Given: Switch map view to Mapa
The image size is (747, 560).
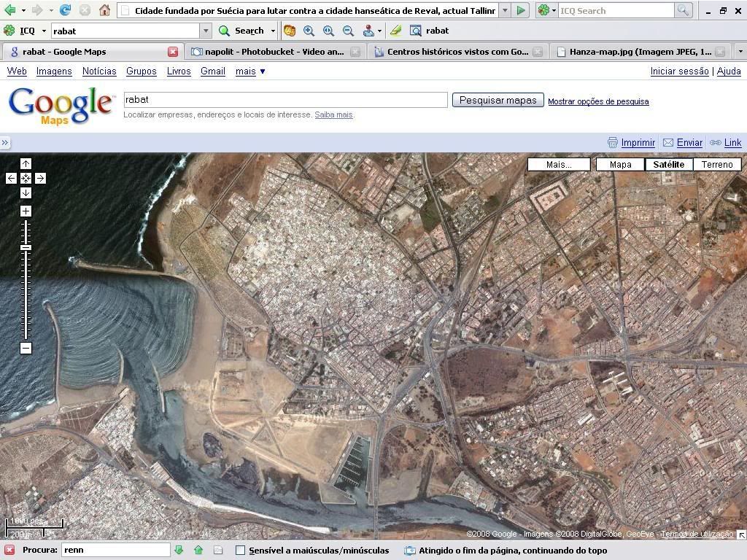Looking at the screenshot, I should 620,164.
